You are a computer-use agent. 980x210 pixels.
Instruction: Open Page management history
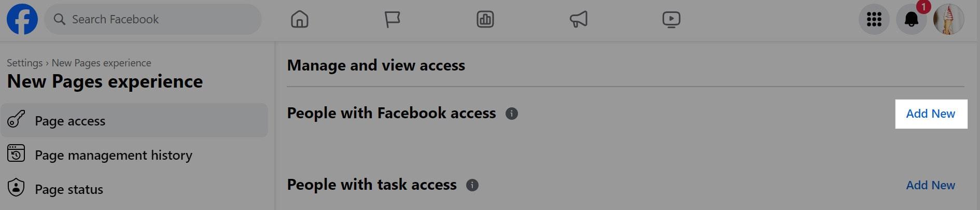[113, 155]
